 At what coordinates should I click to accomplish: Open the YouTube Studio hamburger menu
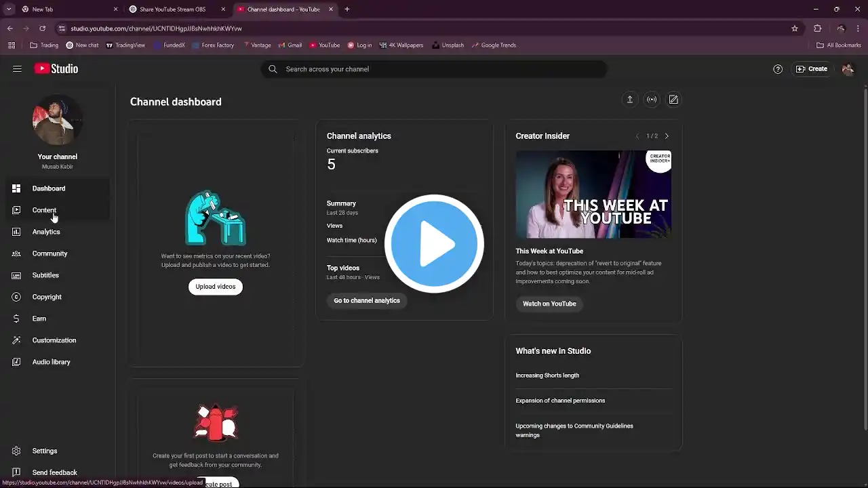click(x=17, y=69)
